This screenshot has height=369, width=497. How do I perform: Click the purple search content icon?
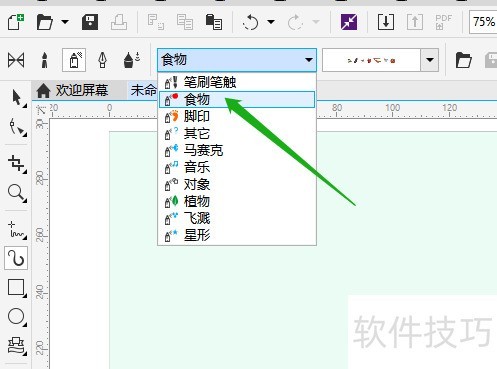[x=349, y=22]
